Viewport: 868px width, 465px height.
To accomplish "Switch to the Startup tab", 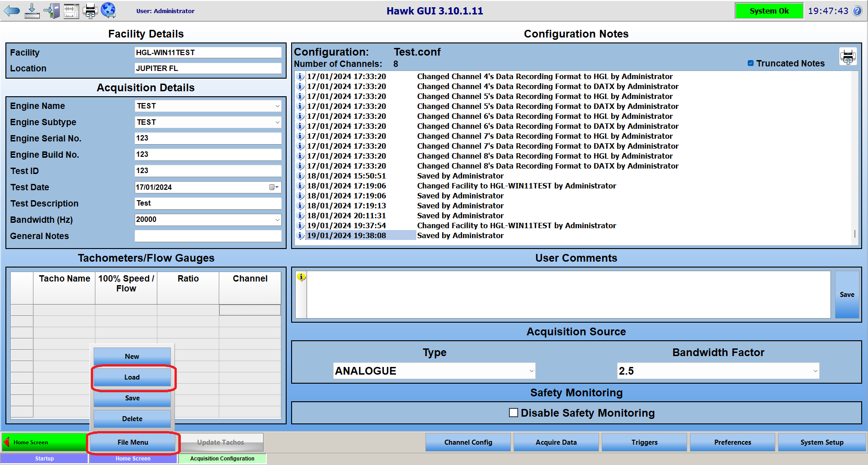I will [x=44, y=459].
